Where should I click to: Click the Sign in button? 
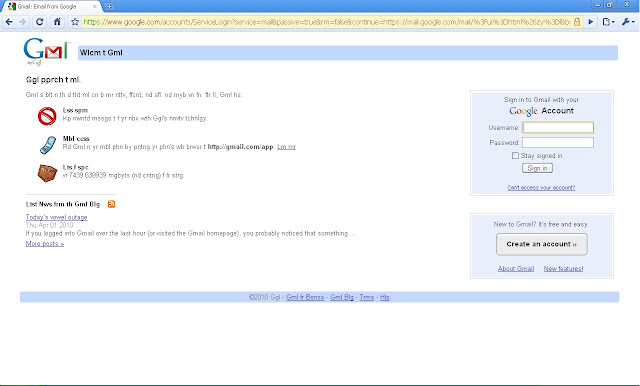537,168
